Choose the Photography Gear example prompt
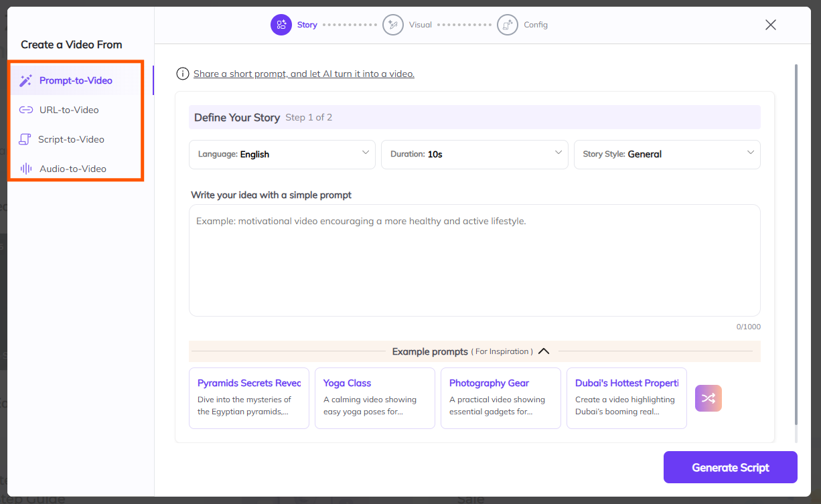The image size is (821, 504). 501,398
